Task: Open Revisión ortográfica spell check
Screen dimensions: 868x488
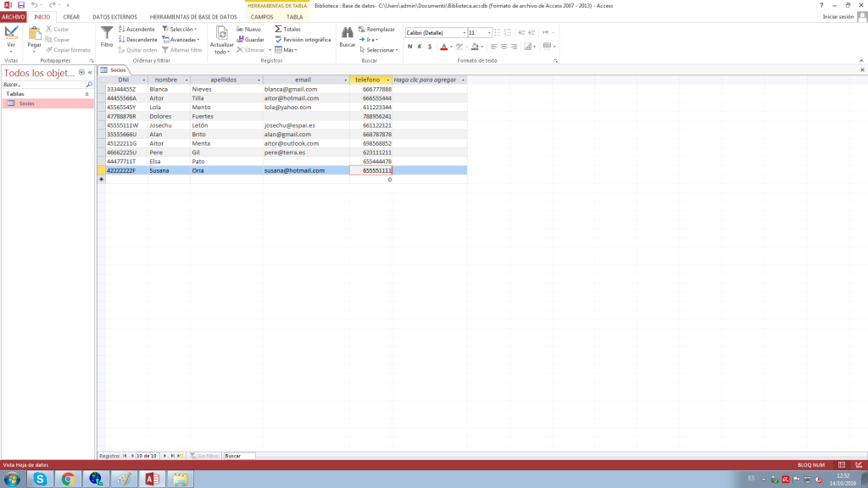Action: [303, 39]
